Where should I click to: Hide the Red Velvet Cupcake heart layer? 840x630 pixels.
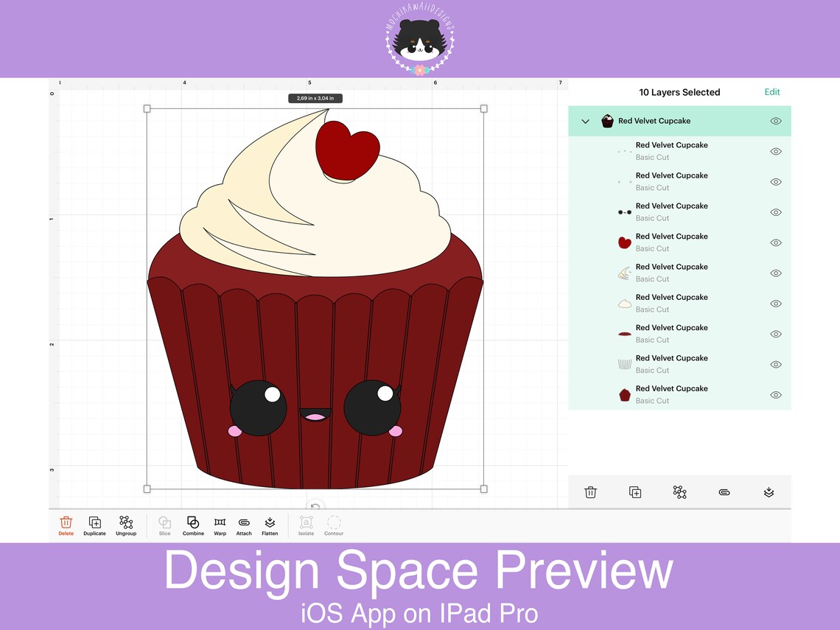click(775, 242)
